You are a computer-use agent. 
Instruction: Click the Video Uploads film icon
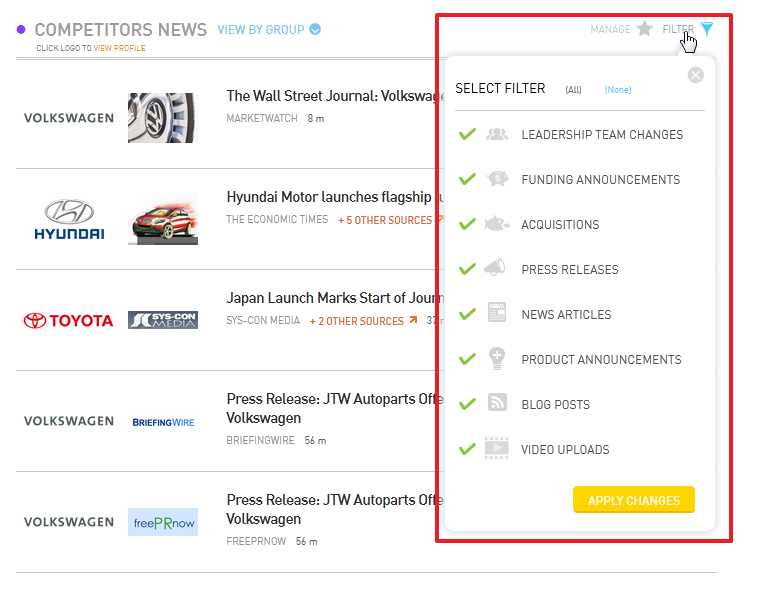pos(496,448)
